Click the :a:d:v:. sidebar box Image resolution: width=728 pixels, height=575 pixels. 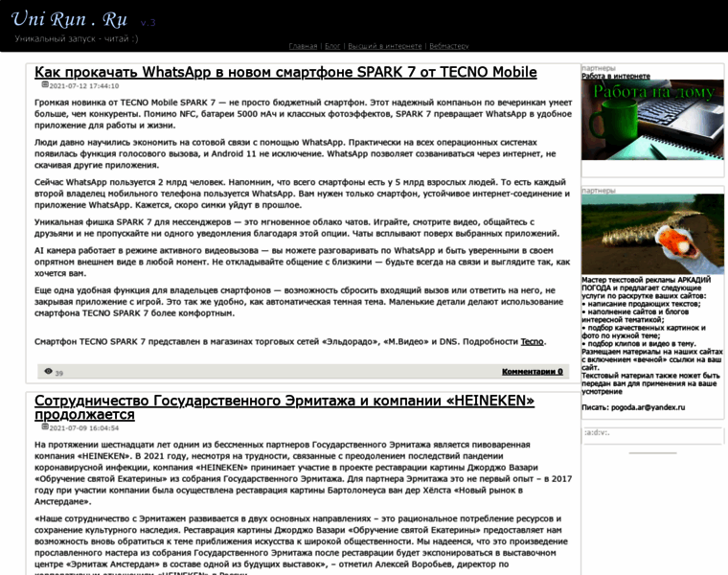(652, 436)
